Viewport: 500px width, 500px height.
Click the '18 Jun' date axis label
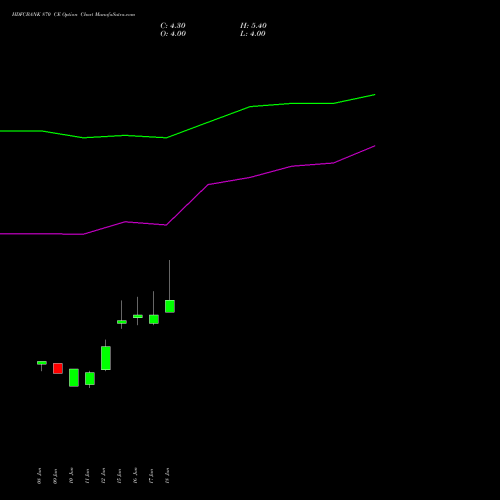(167, 476)
